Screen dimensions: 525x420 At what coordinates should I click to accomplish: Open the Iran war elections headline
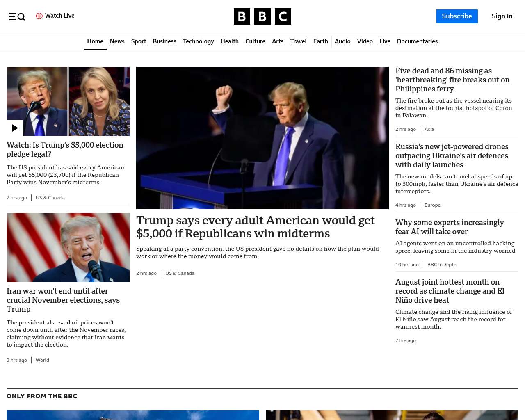coord(63,300)
